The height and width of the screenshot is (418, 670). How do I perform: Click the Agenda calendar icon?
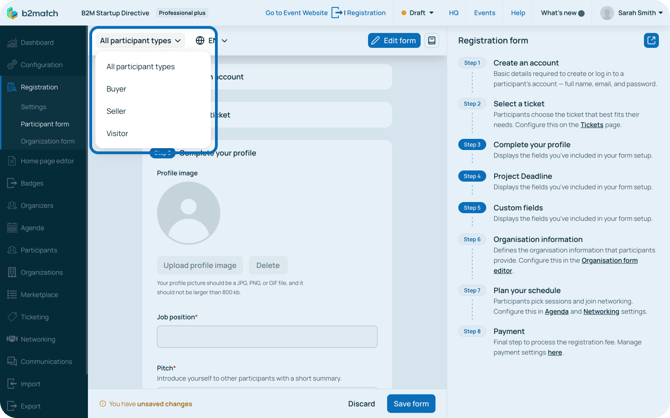(12, 228)
